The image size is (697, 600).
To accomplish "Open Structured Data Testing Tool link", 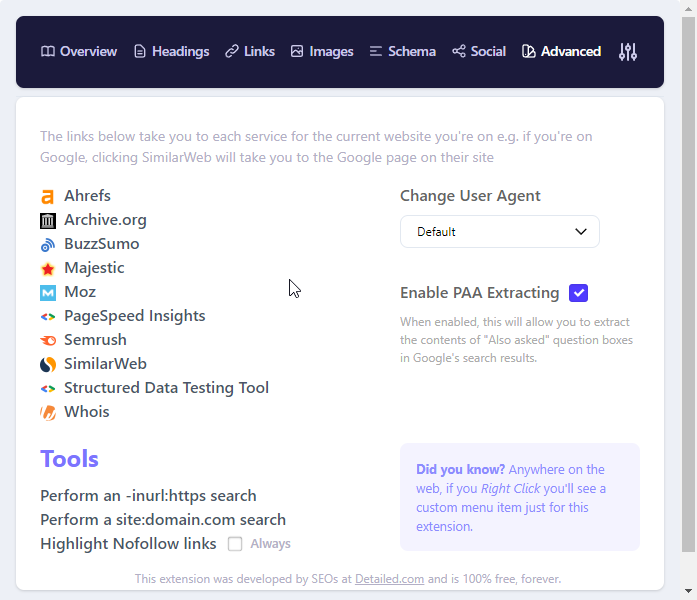I will click(x=166, y=388).
